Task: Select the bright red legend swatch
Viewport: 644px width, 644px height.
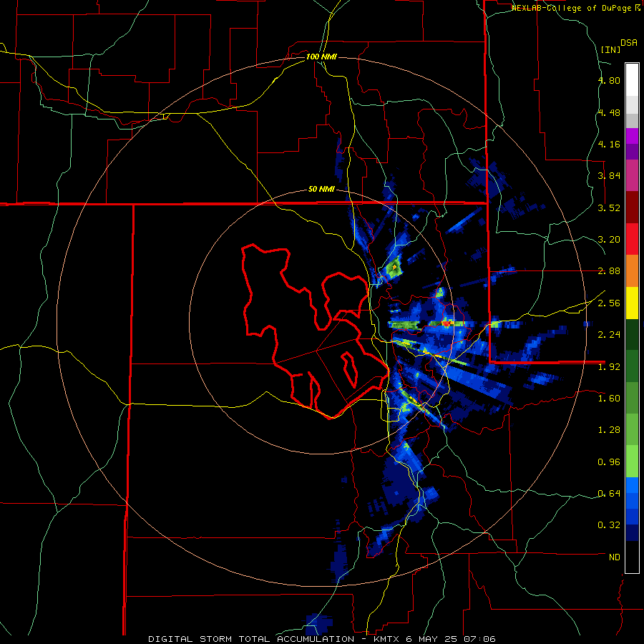Action: click(632, 239)
